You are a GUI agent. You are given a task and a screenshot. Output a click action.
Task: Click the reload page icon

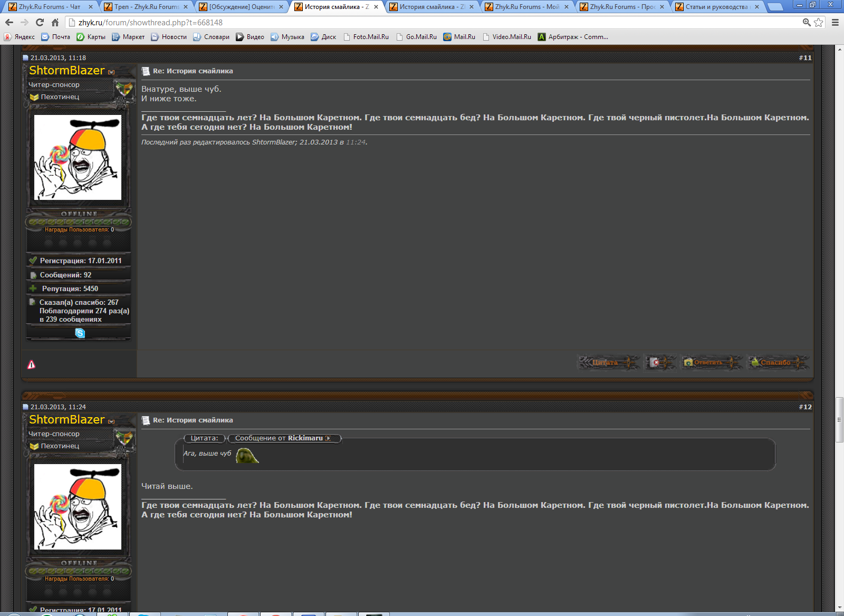40,22
